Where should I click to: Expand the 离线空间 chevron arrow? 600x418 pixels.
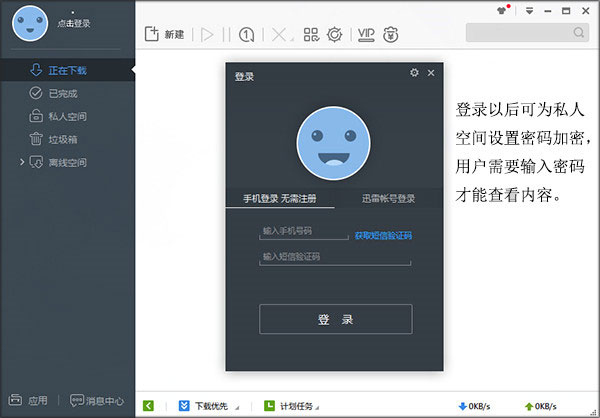pyautogui.click(x=22, y=162)
